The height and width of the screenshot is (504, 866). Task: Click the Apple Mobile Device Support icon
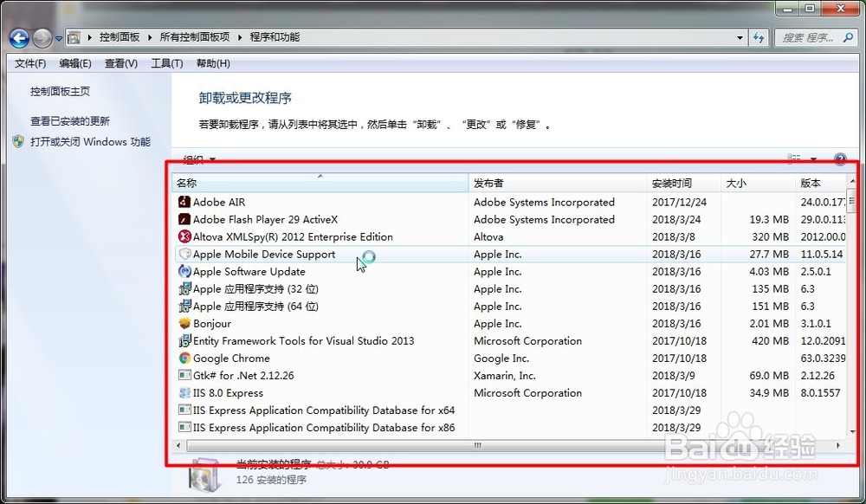tap(184, 254)
